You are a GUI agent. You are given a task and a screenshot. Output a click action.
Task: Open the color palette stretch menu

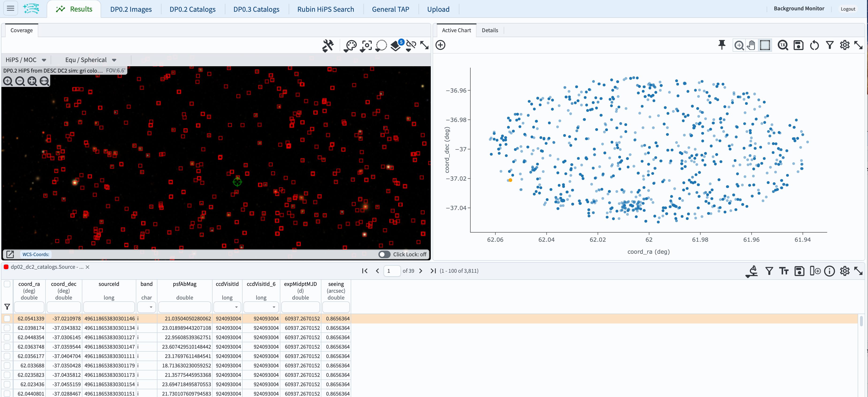point(350,45)
